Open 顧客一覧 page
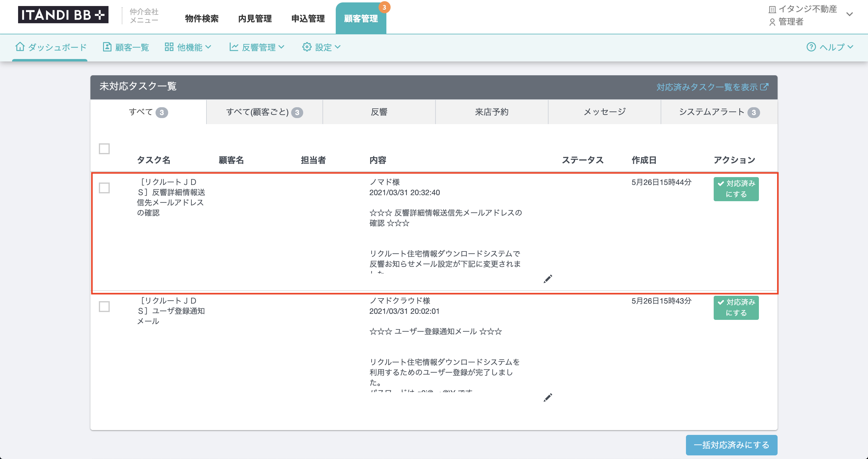Viewport: 868px width, 459px height. click(126, 47)
